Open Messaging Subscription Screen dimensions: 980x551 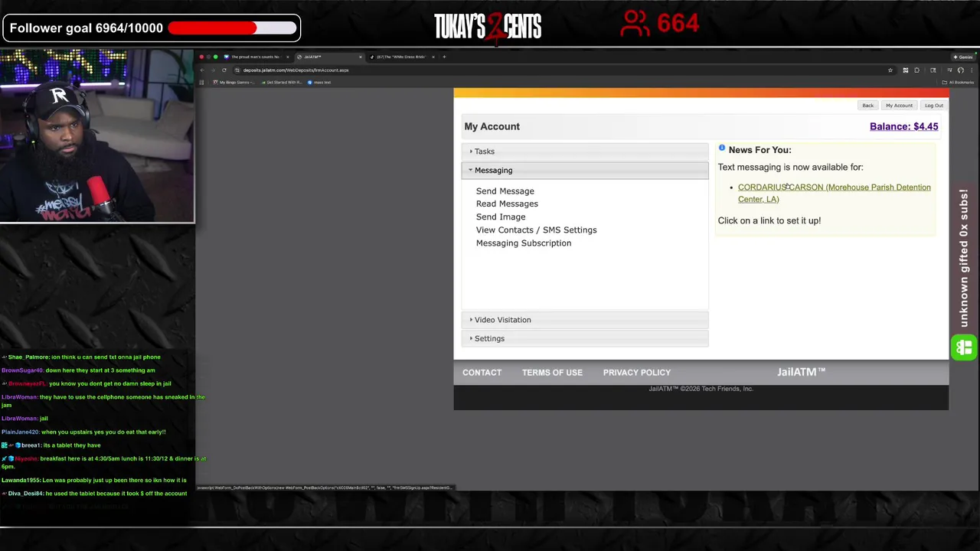pyautogui.click(x=524, y=243)
